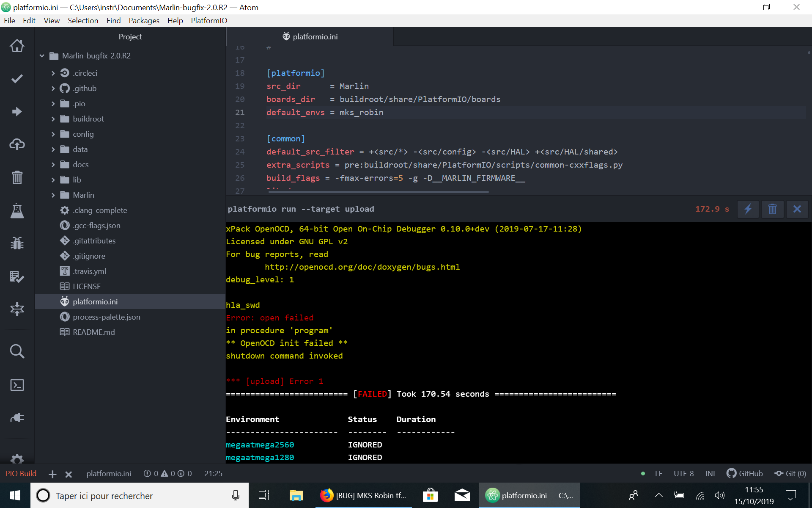
Task: Click the Windows search input field
Action: point(127,495)
